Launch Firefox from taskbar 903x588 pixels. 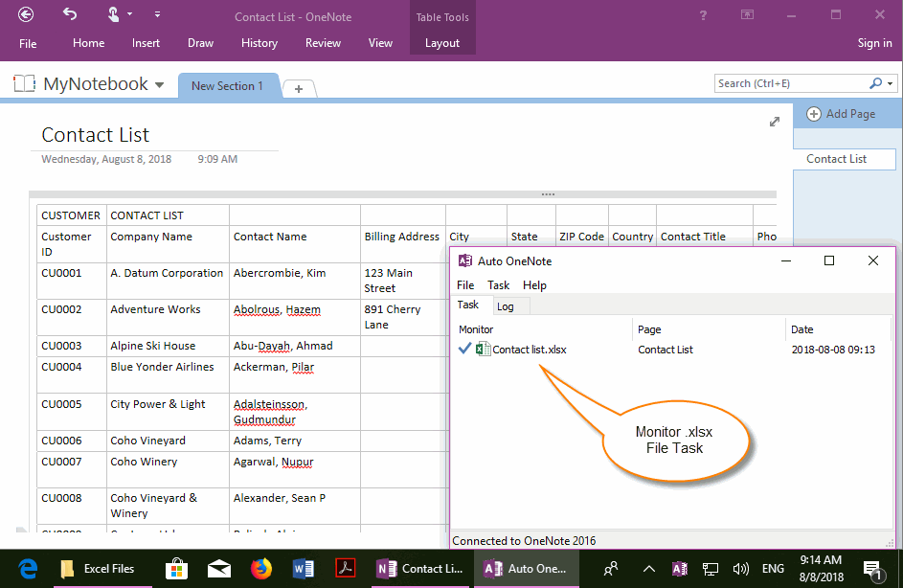(x=261, y=569)
